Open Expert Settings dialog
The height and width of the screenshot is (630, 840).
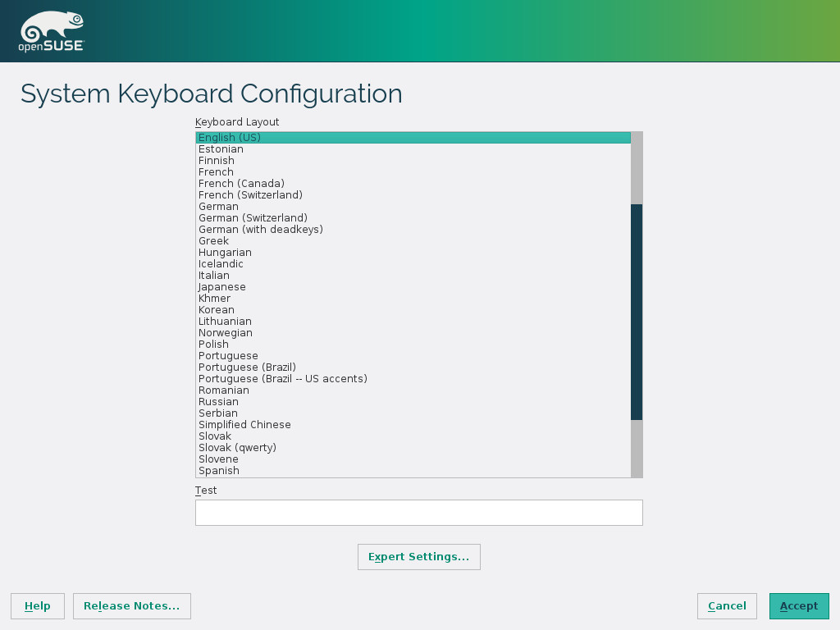click(x=418, y=557)
